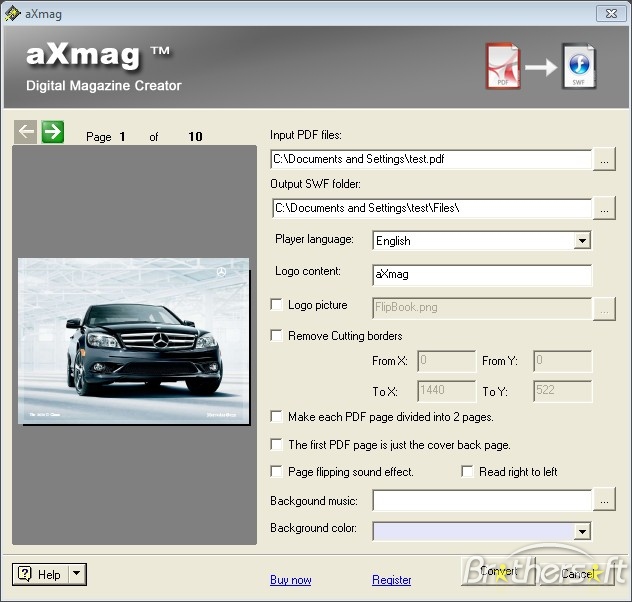Viewport: 632px width, 602px height.
Task: Expand the Help button dropdown arrow
Action: tap(77, 574)
